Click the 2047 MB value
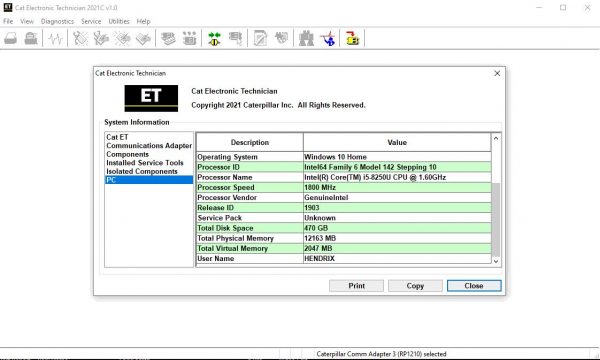The width and height of the screenshot is (600, 360). pos(397,248)
